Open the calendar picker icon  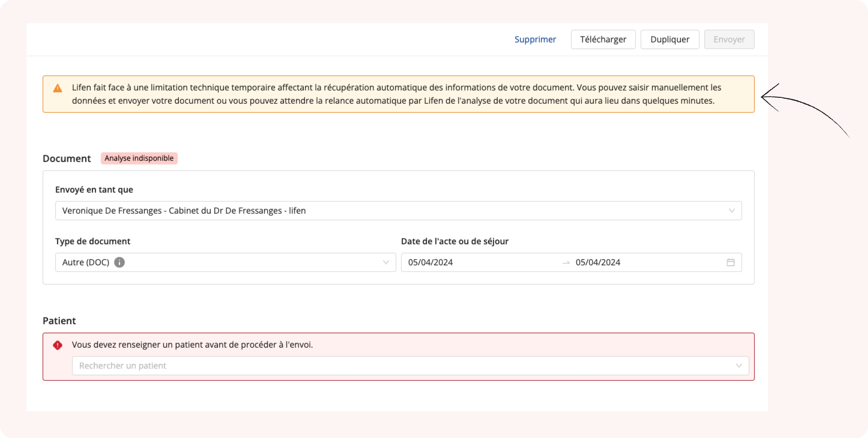(730, 262)
